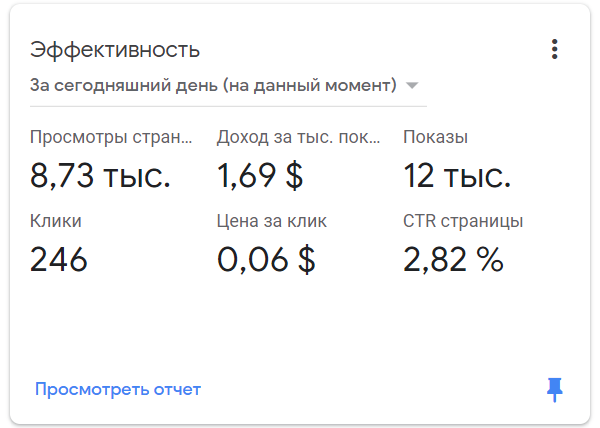Select the 'CTR страницы' metric label
This screenshot has width=600, height=428.
coord(463,221)
